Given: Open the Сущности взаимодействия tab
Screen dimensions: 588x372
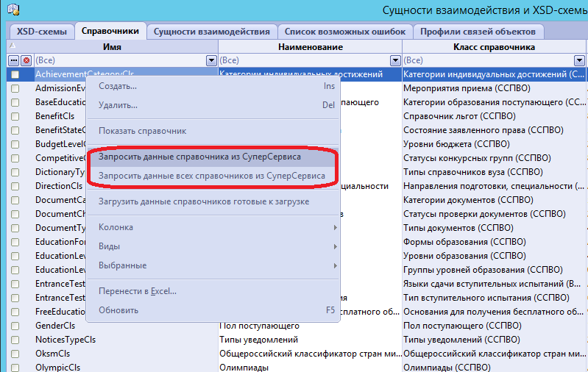Looking at the screenshot, I should coord(212,32).
